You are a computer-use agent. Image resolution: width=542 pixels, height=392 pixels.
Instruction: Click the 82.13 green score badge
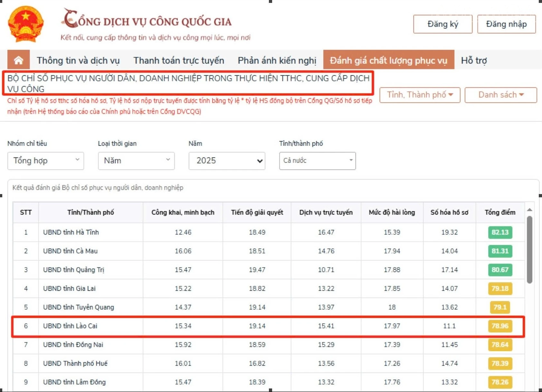click(x=500, y=232)
